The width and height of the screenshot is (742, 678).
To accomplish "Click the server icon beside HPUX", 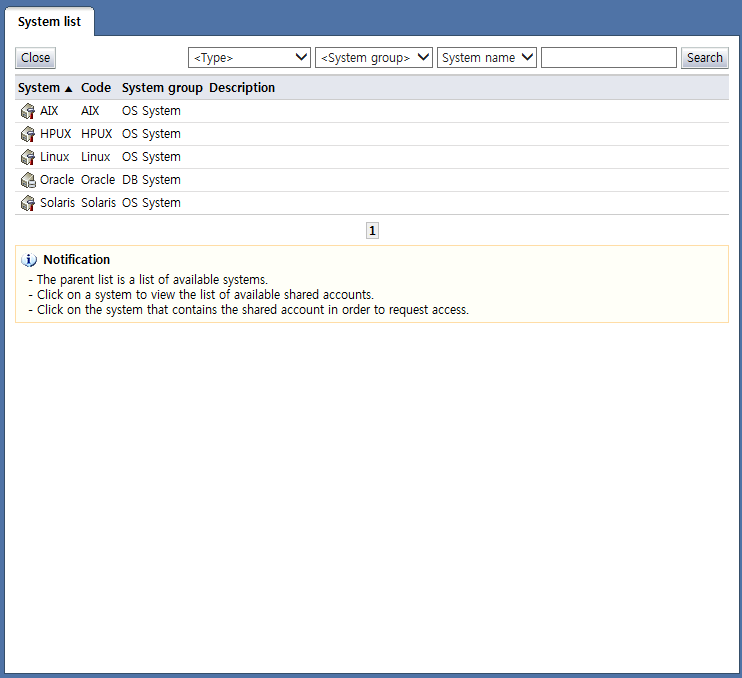I will coord(27,134).
